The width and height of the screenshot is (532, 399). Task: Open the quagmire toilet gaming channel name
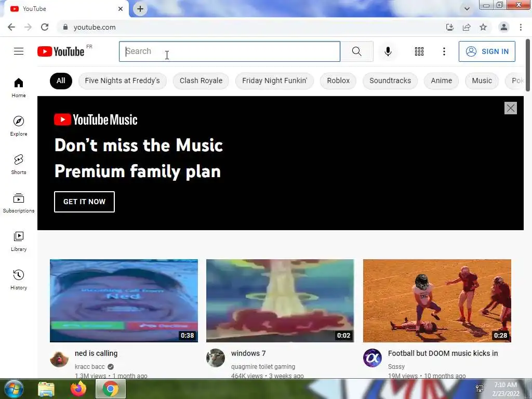tap(263, 367)
